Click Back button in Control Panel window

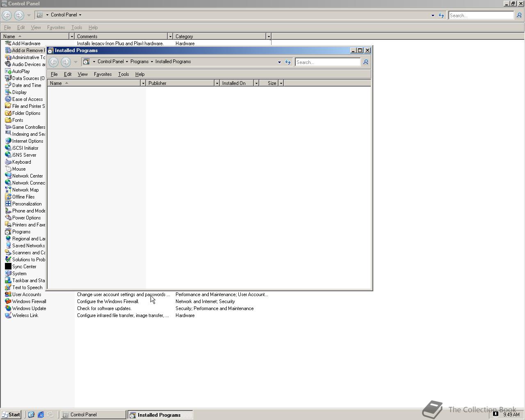7,15
